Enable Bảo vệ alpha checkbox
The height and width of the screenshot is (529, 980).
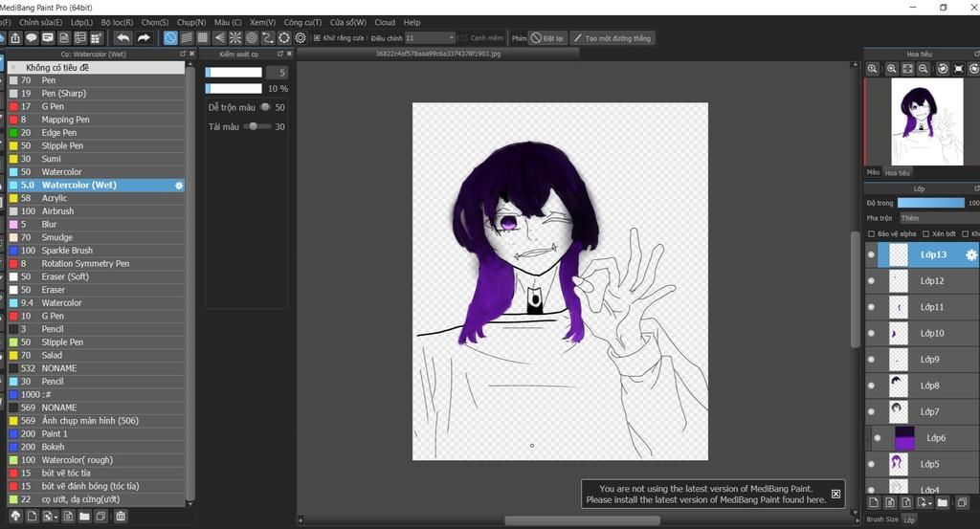click(x=871, y=234)
